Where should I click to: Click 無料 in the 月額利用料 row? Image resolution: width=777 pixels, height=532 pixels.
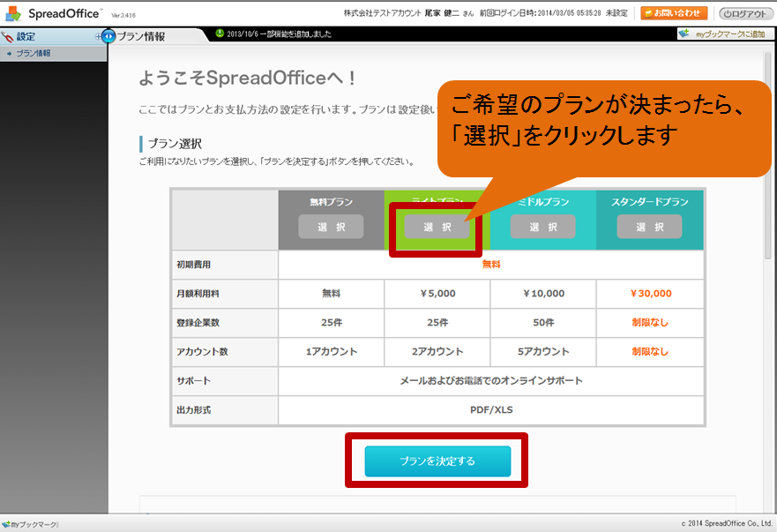(332, 294)
